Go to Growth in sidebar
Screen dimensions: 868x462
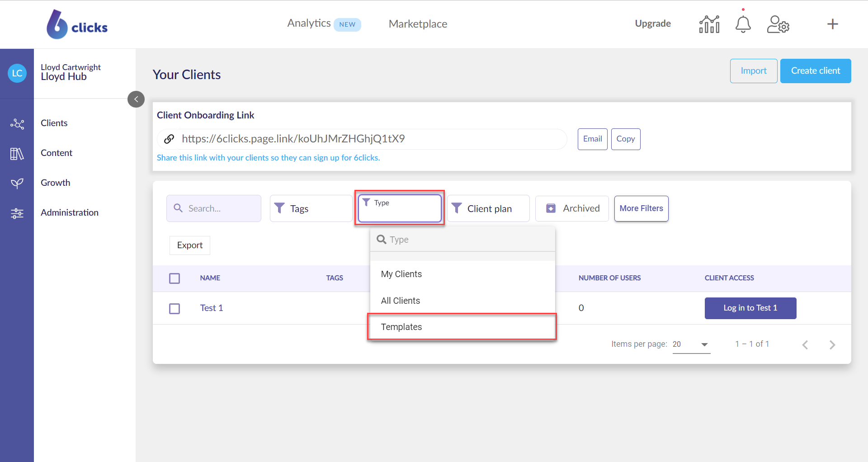point(56,183)
